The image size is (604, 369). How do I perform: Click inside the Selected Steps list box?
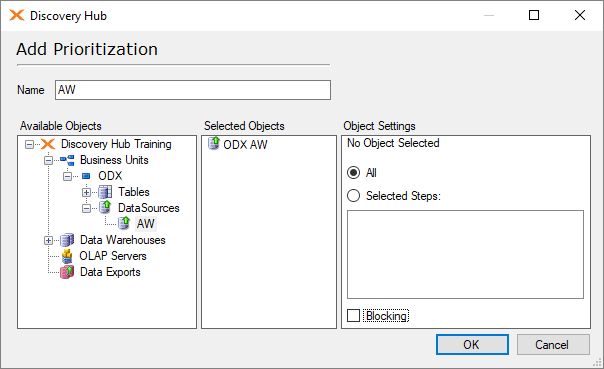coord(465,254)
